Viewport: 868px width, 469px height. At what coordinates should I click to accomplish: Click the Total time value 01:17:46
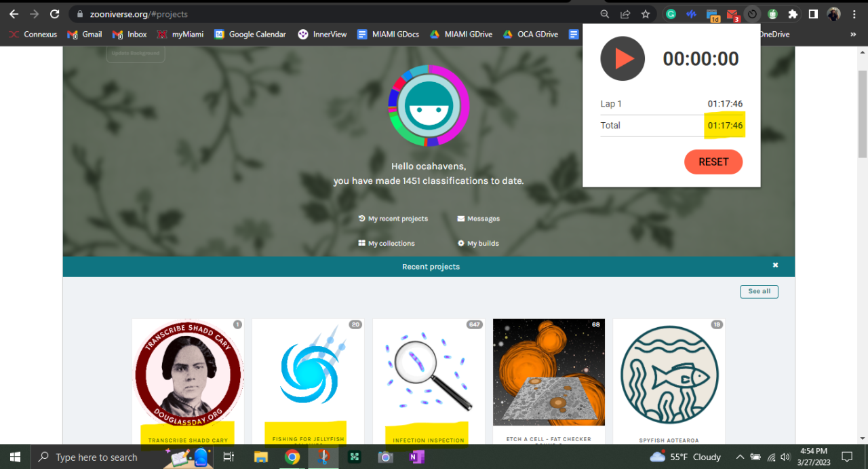tap(725, 126)
